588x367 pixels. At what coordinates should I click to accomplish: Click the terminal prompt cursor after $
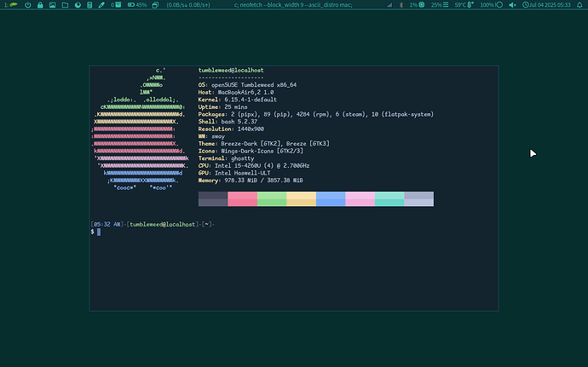coord(99,232)
